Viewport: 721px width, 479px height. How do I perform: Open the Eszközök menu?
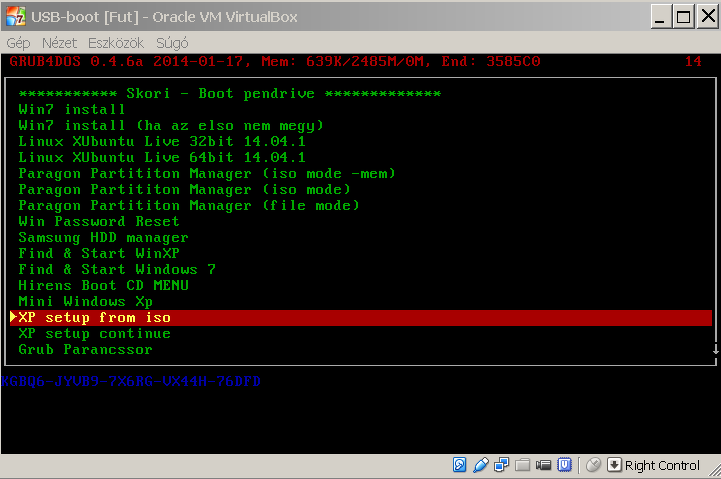click(116, 43)
